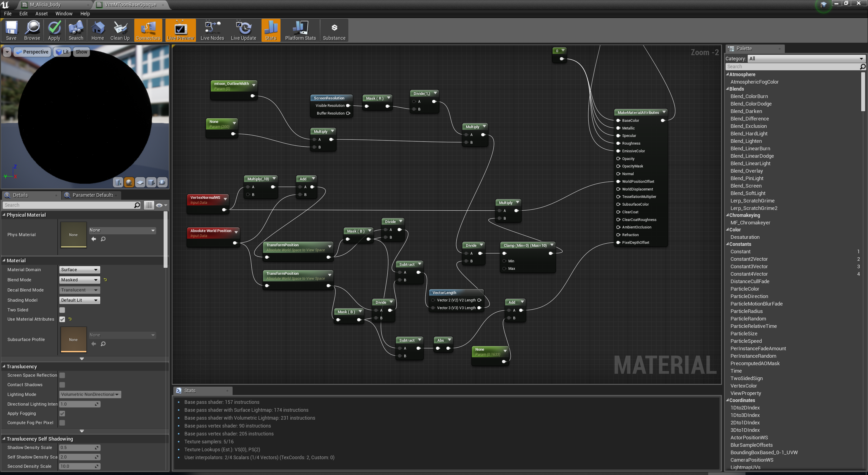868x475 pixels.
Task: Click the Perspective viewport button
Action: pos(33,52)
